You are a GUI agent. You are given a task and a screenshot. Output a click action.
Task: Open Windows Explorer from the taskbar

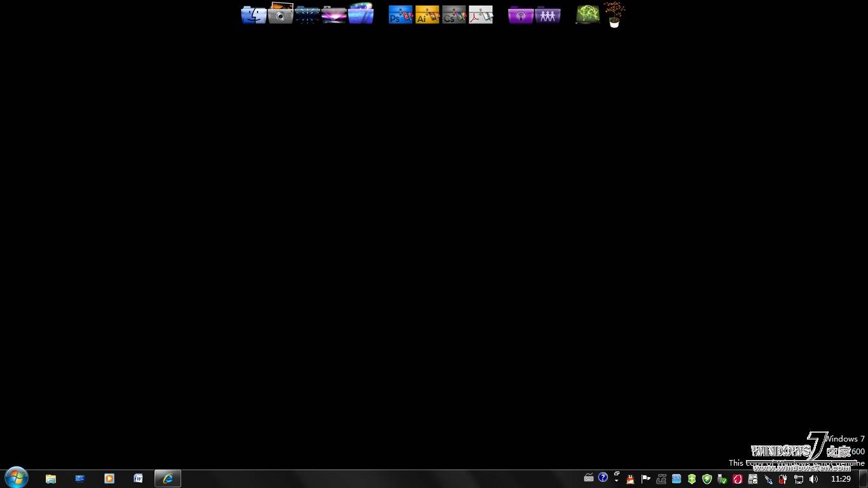50,478
